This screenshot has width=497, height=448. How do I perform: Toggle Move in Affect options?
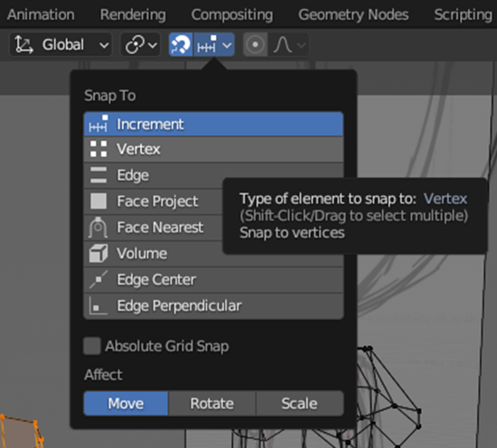[x=126, y=404]
